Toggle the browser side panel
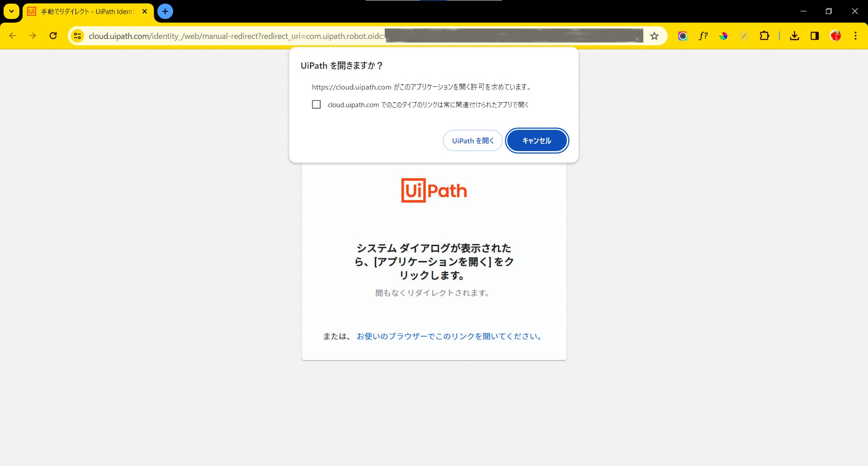Image resolution: width=868 pixels, height=466 pixels. (x=815, y=36)
